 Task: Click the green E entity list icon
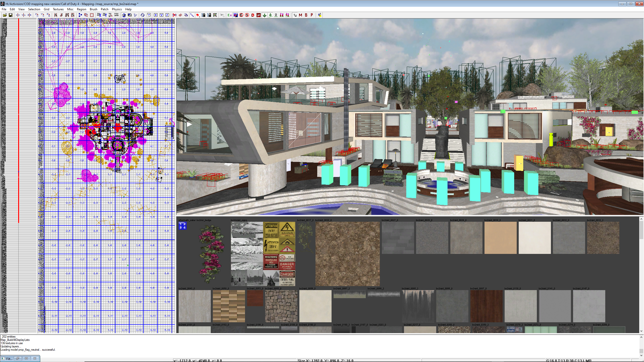[230, 15]
